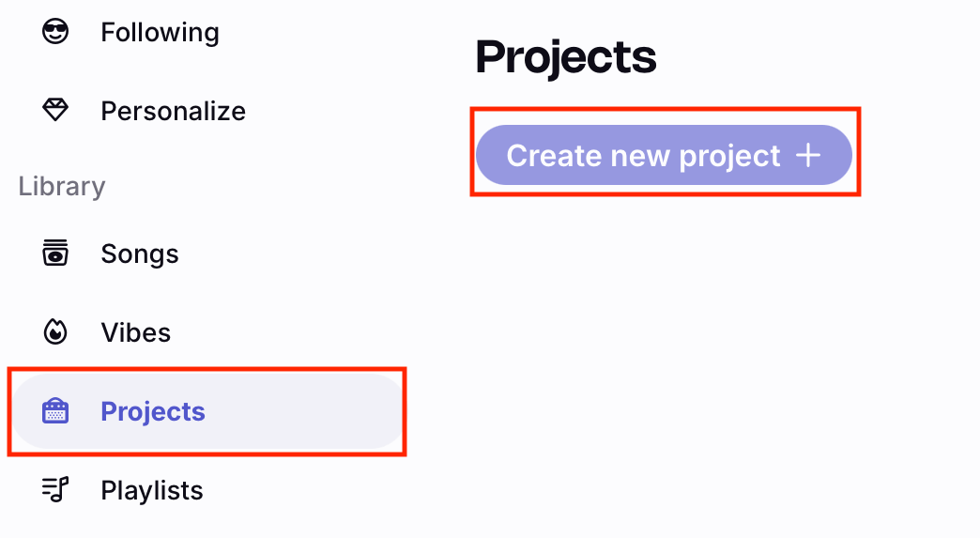Click the Library section header
Screen dimensions: 980x538
point(62,186)
